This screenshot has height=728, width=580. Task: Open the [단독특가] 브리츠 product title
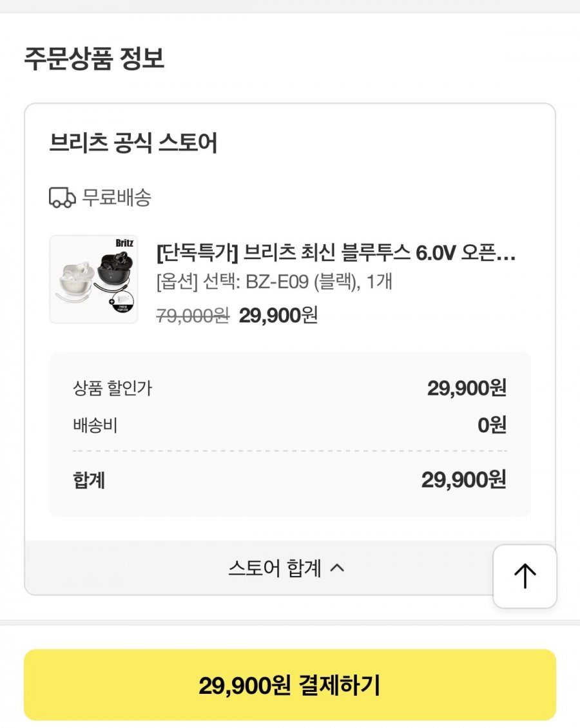(x=336, y=253)
